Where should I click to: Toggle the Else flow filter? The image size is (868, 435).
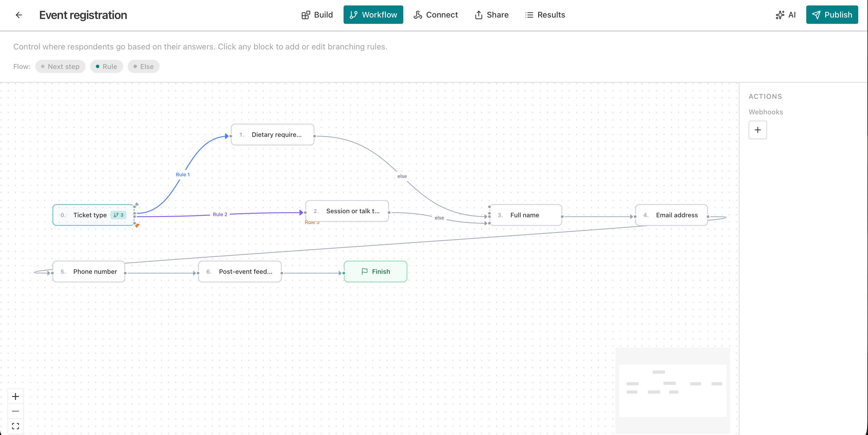tap(144, 66)
